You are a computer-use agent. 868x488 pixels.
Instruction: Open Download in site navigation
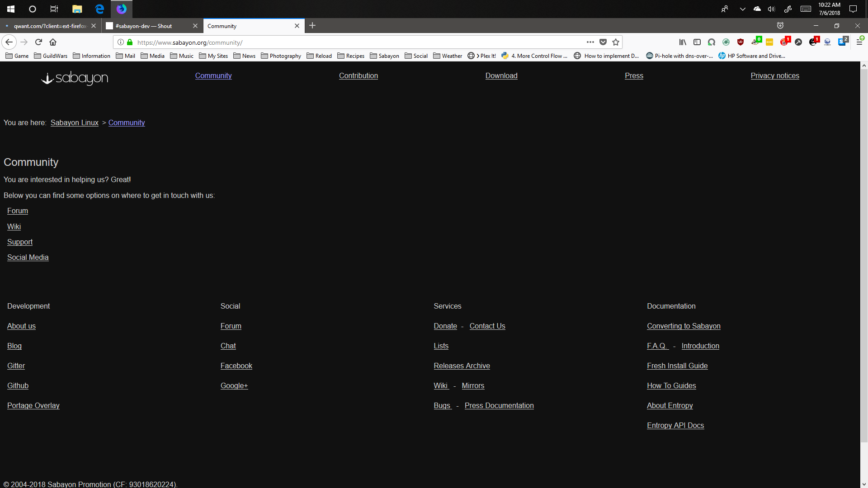click(x=501, y=75)
